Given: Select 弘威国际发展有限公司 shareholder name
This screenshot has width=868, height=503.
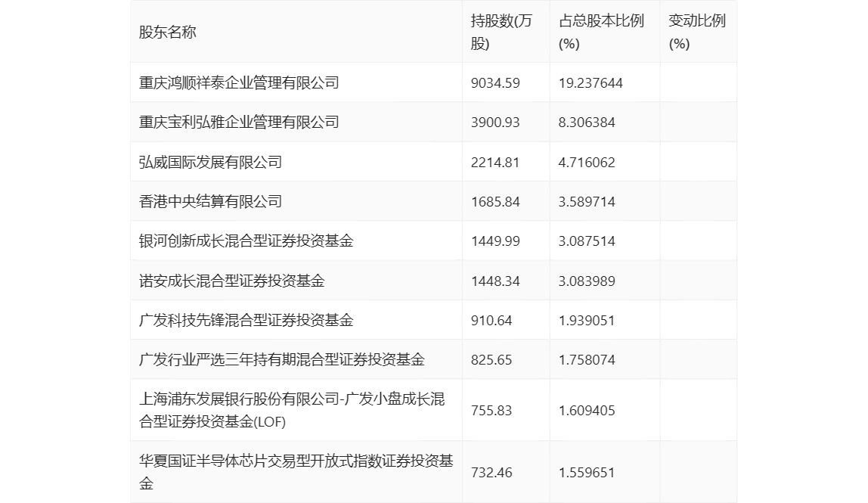Looking at the screenshot, I should click(x=210, y=163).
